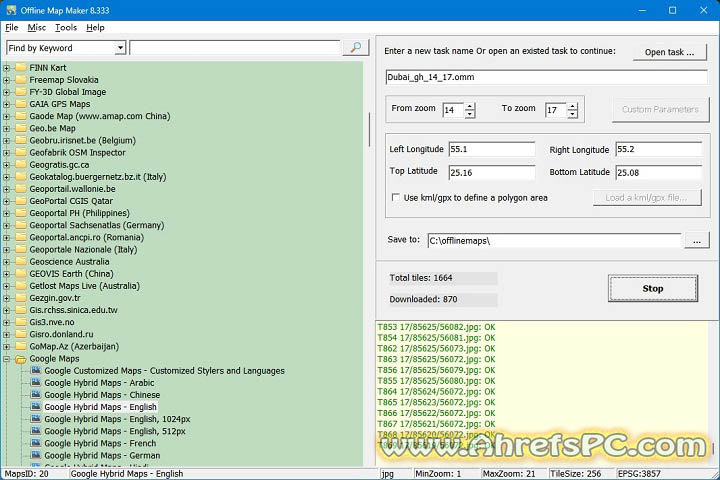Viewport: 720px width, 480px height.
Task: Click the keyword search text field
Action: click(x=235, y=48)
